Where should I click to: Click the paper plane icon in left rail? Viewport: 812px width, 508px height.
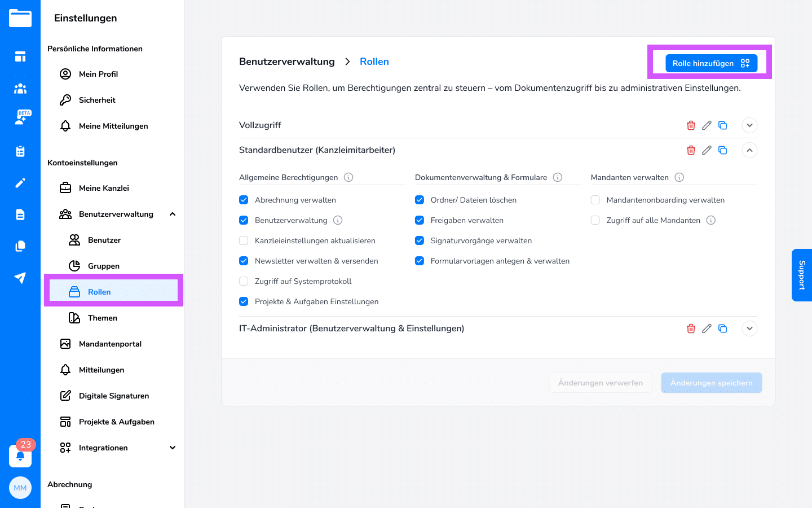20,278
